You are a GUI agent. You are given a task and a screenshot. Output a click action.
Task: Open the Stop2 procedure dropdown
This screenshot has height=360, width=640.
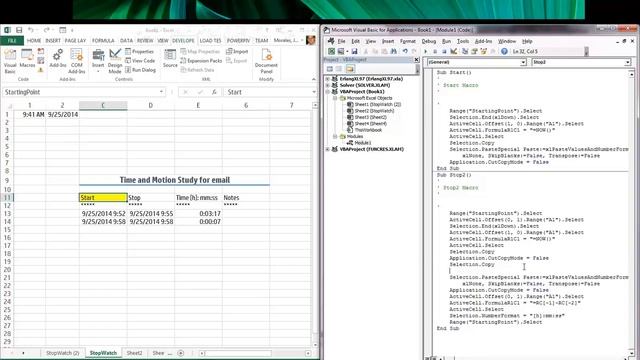pos(627,62)
